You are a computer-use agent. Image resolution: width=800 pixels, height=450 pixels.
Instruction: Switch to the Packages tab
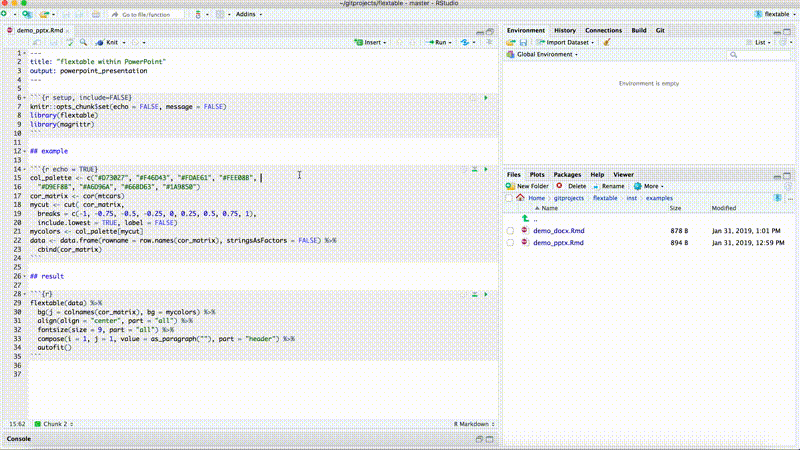coord(567,174)
